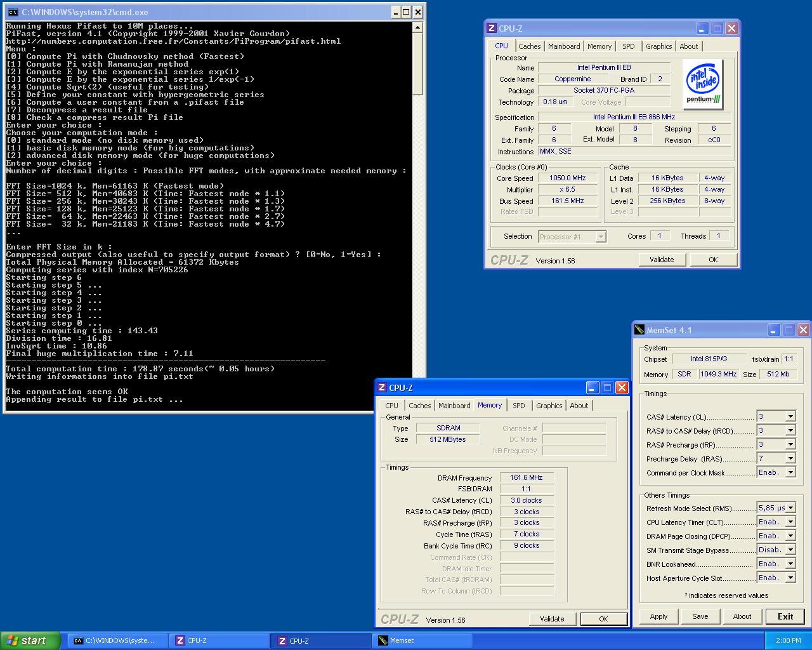Open the BNR Lookahead dropdown
This screenshot has height=650, width=812.
coord(790,564)
